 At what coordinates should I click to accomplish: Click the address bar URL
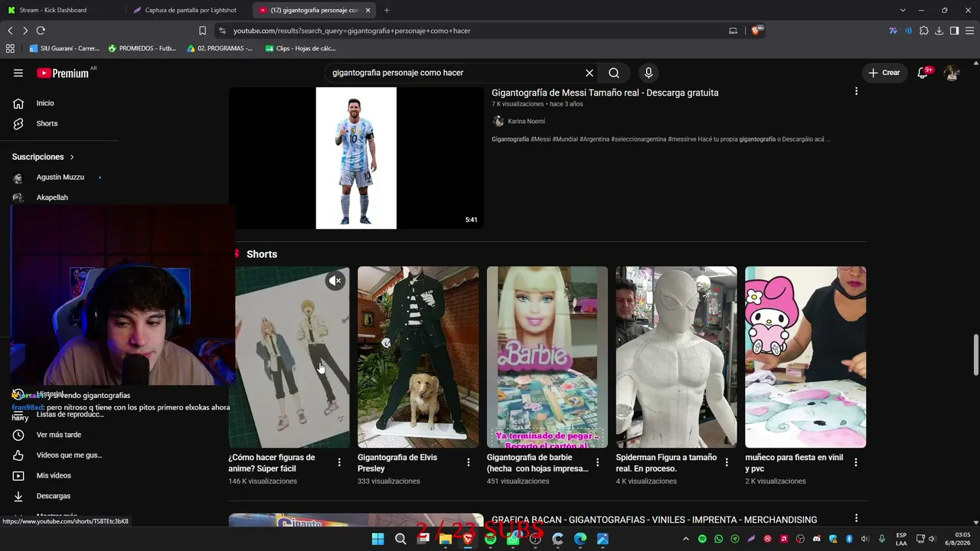click(x=352, y=31)
